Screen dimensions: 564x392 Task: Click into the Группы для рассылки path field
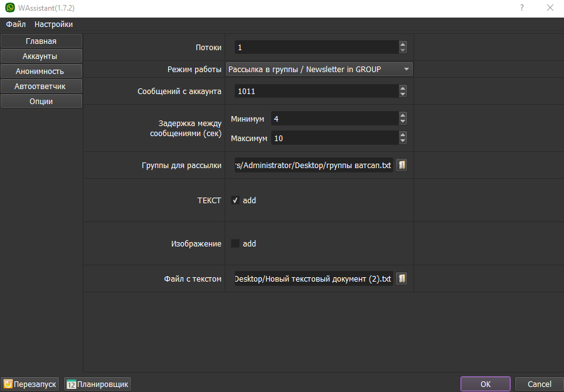point(314,165)
